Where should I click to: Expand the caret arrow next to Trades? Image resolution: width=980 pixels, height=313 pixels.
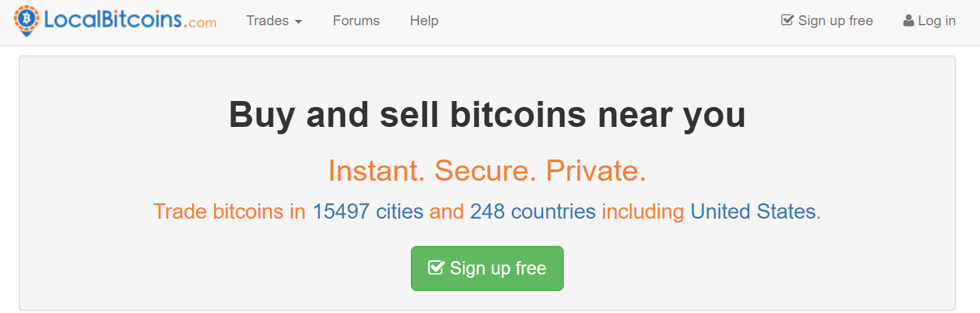click(299, 22)
